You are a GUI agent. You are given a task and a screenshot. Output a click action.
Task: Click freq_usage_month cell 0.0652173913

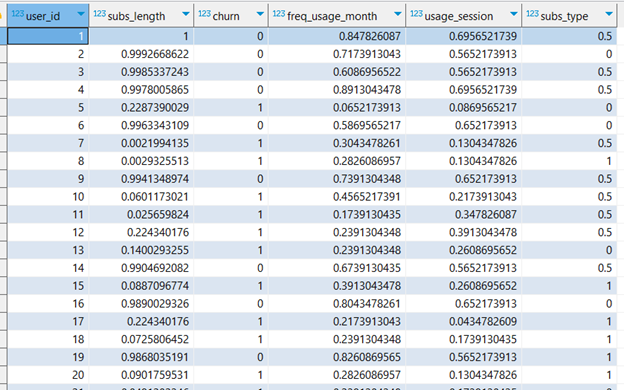click(x=337, y=107)
